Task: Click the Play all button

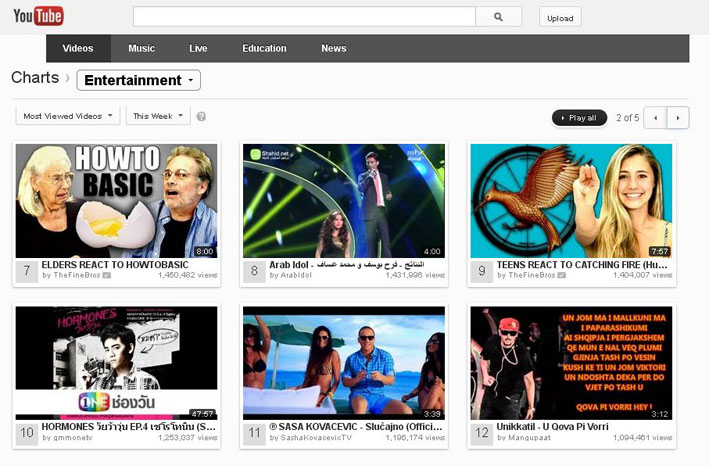Action: (579, 118)
